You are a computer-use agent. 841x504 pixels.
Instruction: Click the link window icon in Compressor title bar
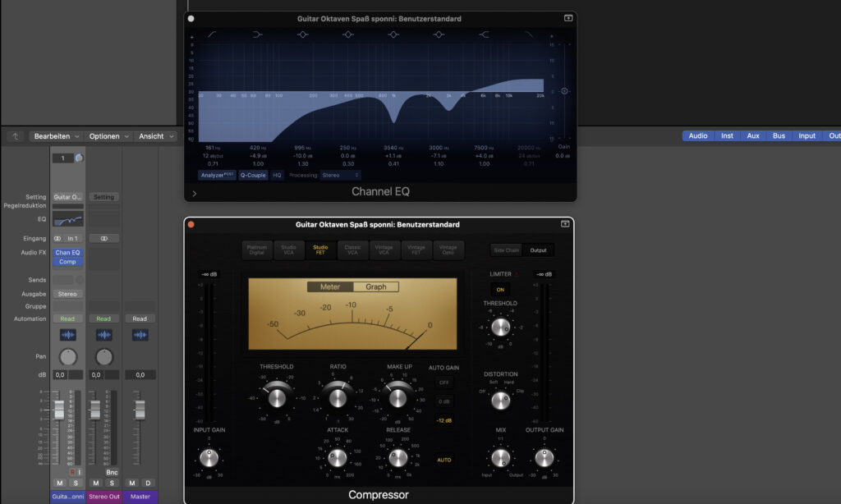(x=565, y=223)
